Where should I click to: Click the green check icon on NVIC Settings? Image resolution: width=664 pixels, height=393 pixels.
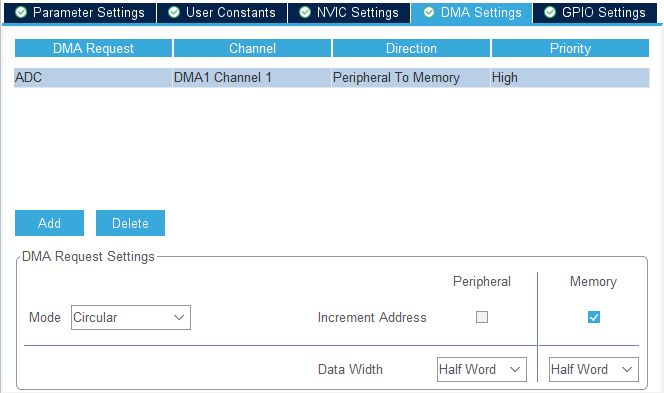point(305,12)
